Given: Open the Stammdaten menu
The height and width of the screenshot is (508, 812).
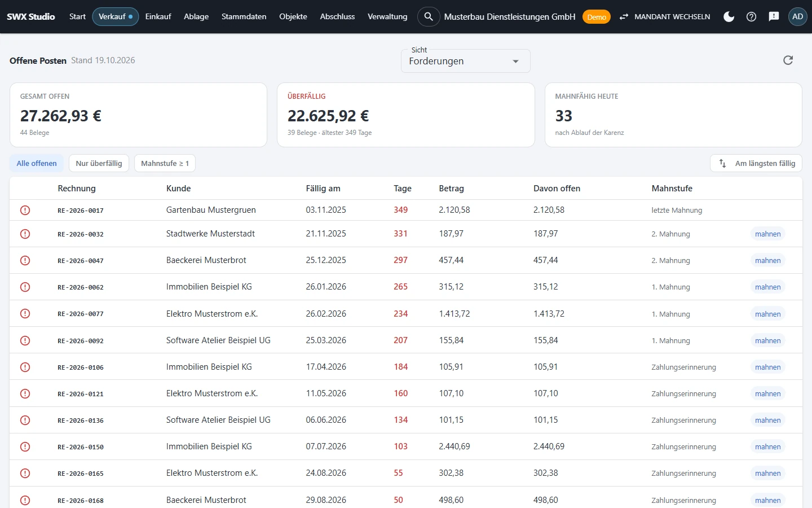Looking at the screenshot, I should [x=244, y=17].
